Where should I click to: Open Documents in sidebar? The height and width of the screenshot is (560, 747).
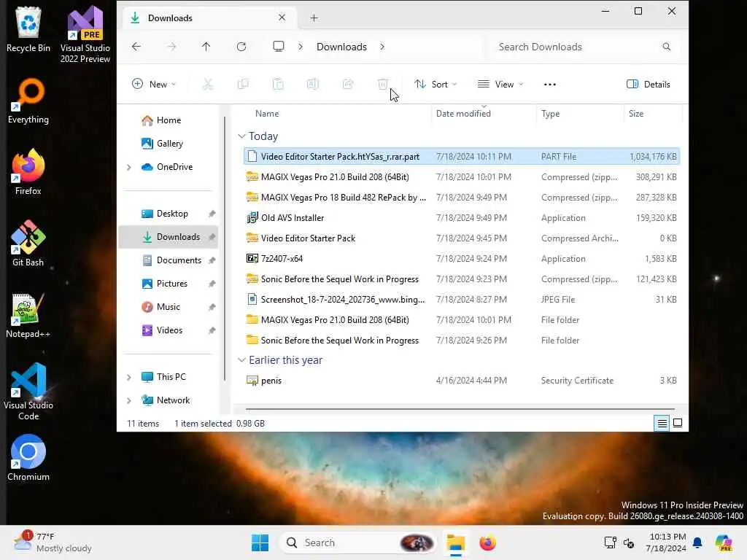(169, 260)
